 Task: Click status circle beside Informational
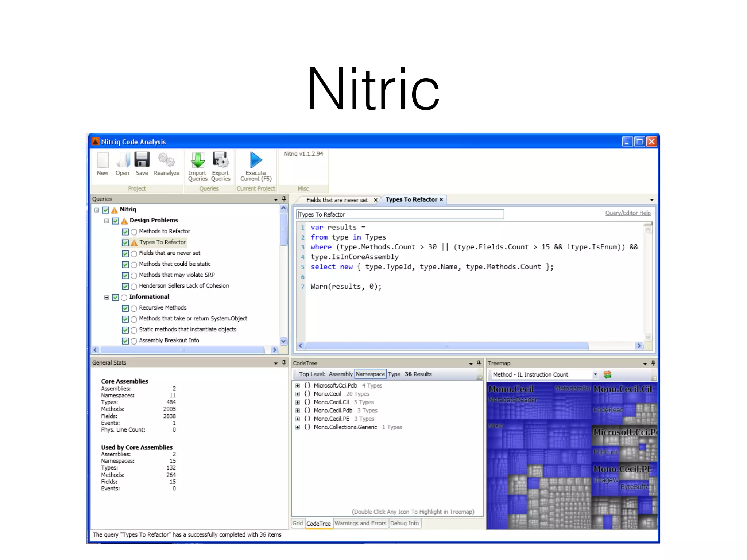click(124, 297)
